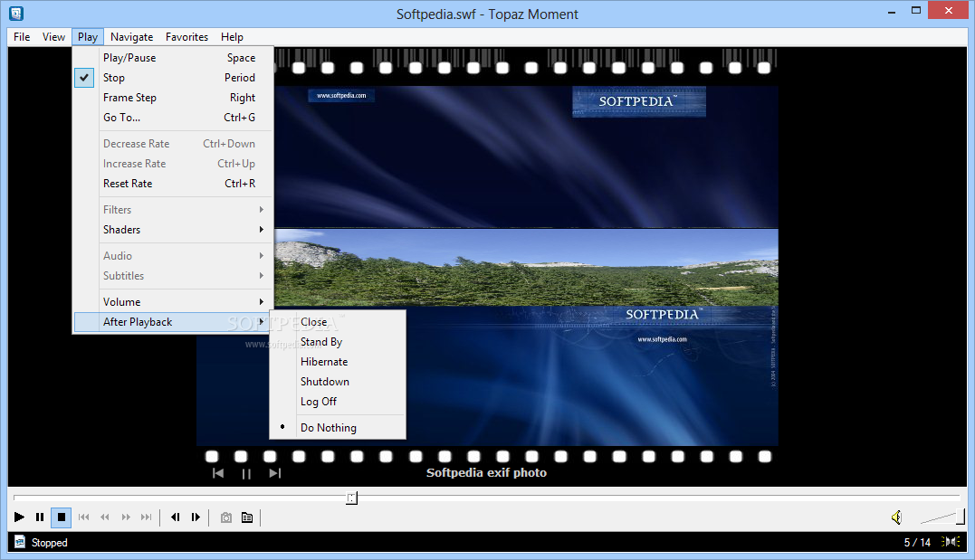Expand the Volume submenu

point(174,302)
